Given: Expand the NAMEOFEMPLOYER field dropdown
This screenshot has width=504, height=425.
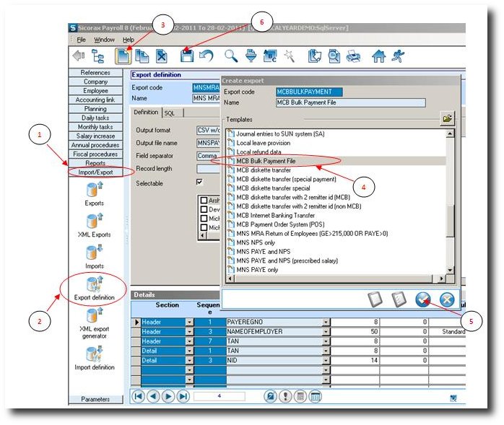Looking at the screenshot, I should pos(326,331).
